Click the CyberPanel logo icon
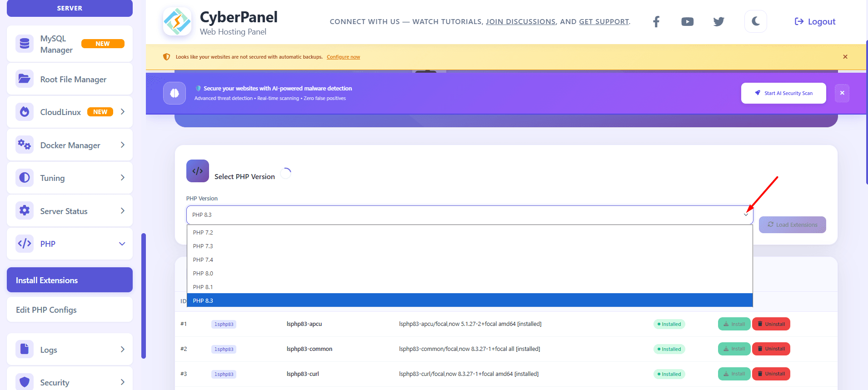The height and width of the screenshot is (390, 868). (177, 21)
